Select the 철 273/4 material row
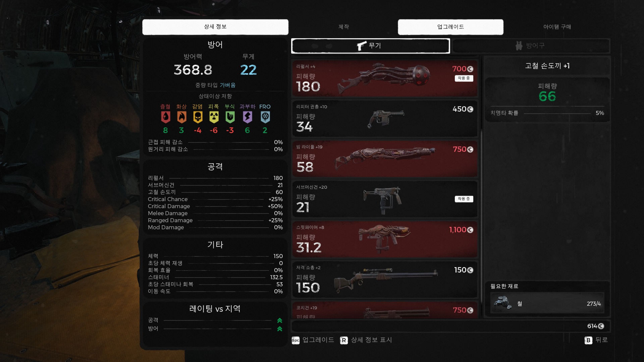The width and height of the screenshot is (644, 362). [x=547, y=303]
